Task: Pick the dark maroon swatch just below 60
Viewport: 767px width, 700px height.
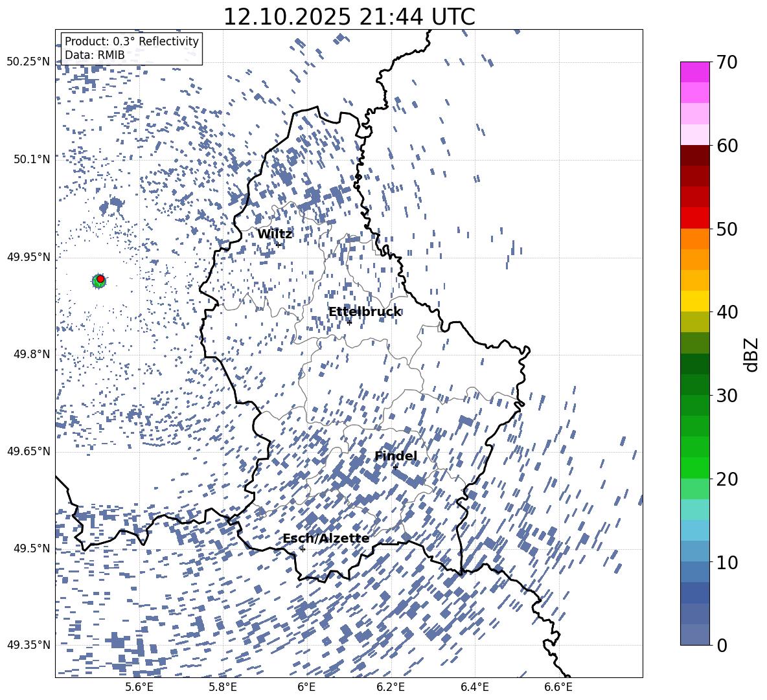Action: point(695,155)
